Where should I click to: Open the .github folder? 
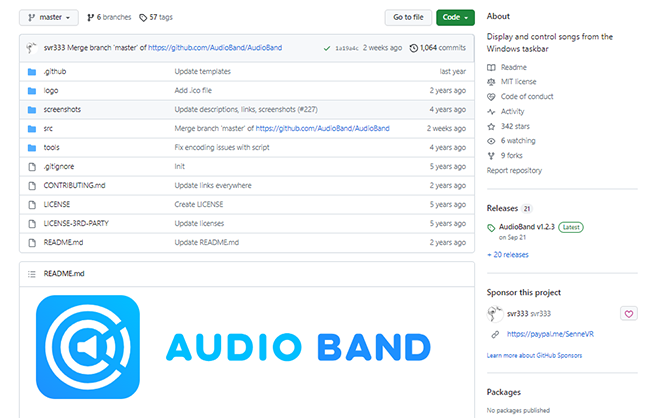point(55,71)
